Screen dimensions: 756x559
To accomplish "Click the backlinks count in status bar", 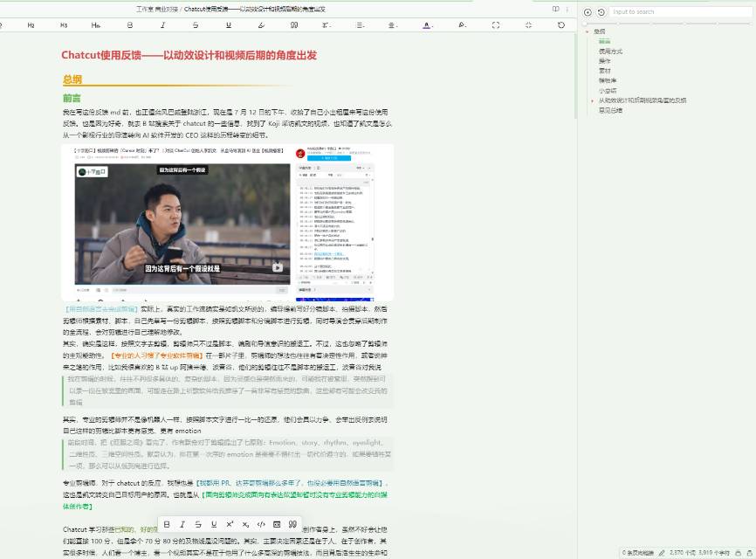I will pyautogui.click(x=637, y=553).
